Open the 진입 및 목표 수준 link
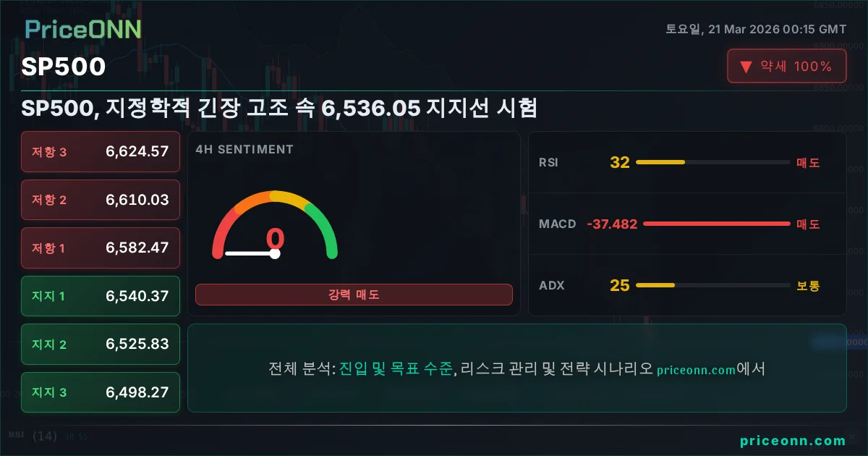Viewport: 868px width, 456px height. (396, 368)
